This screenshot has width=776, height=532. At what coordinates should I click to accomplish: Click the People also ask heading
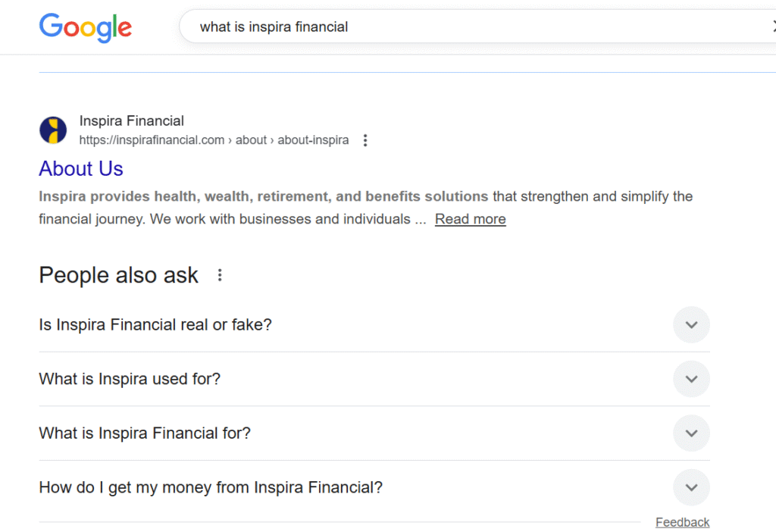118,275
